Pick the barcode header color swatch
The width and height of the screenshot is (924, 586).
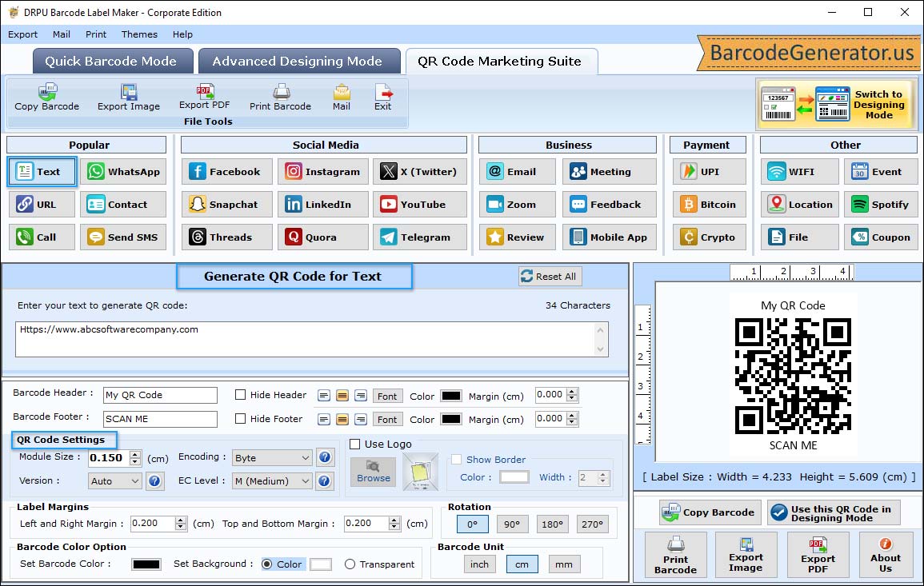(x=451, y=396)
